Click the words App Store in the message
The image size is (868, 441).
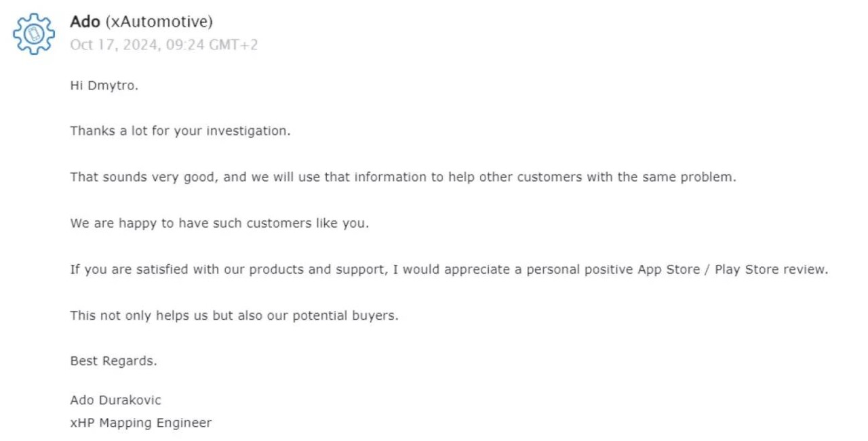pos(667,269)
